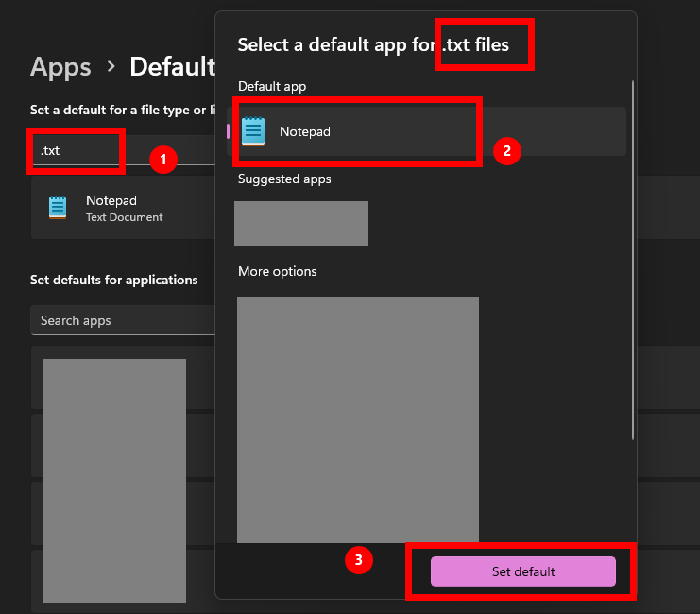The height and width of the screenshot is (614, 700).
Task: Click the breadcrumb chevron after Apps
Action: pyautogui.click(x=111, y=67)
